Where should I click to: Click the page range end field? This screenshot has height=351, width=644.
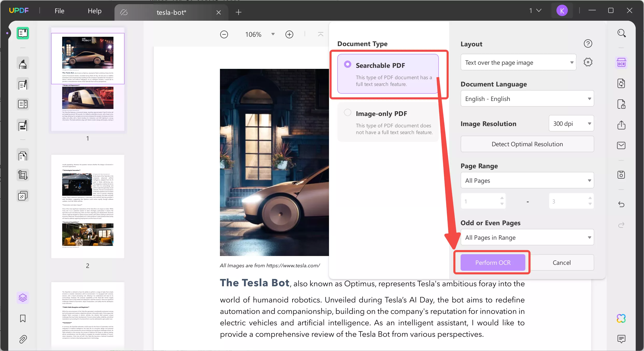point(571,201)
